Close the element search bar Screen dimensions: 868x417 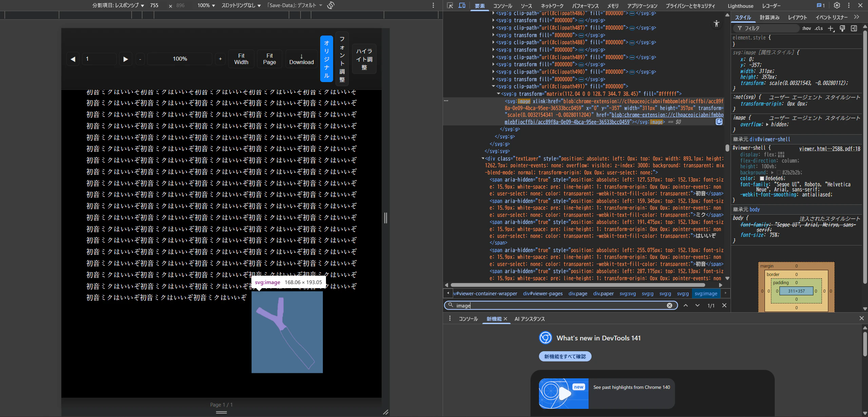point(724,305)
